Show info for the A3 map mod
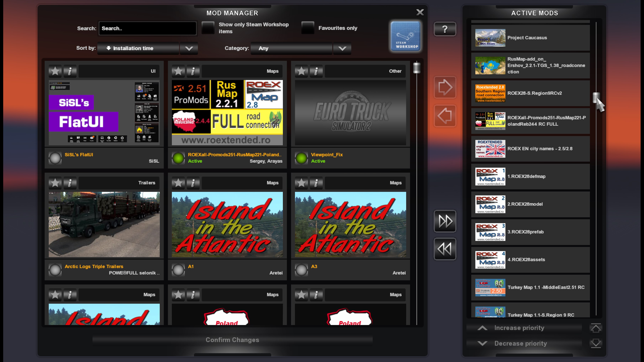644x362 pixels. [x=316, y=183]
